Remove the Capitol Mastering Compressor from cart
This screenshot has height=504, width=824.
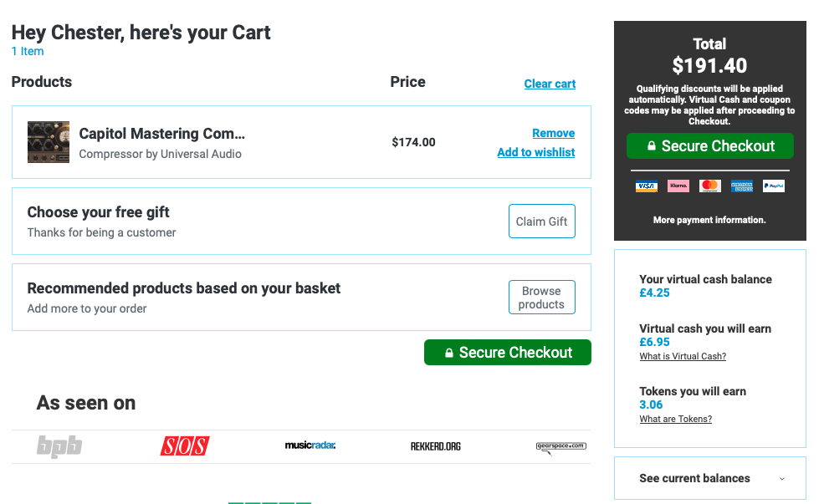pyautogui.click(x=553, y=133)
